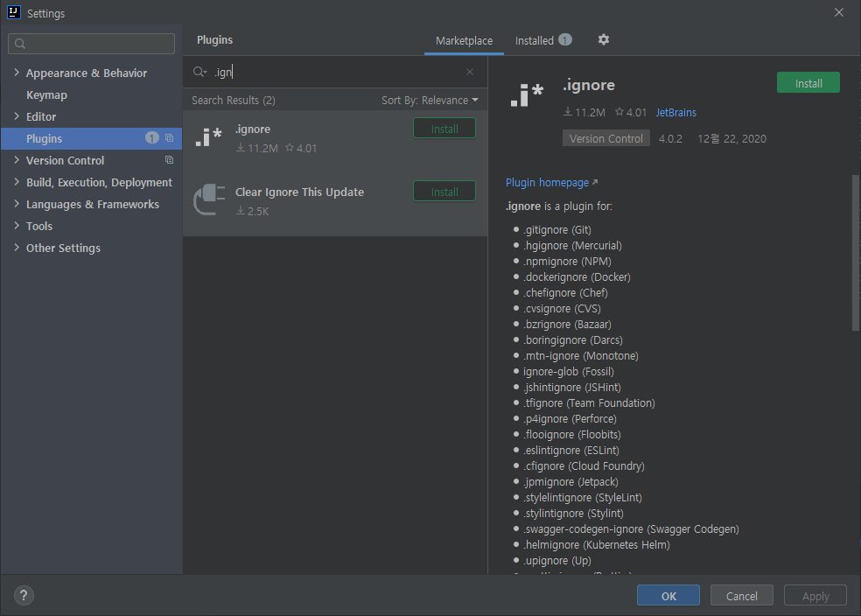Click the Clear Ignore This Update plug icon

pos(209,199)
